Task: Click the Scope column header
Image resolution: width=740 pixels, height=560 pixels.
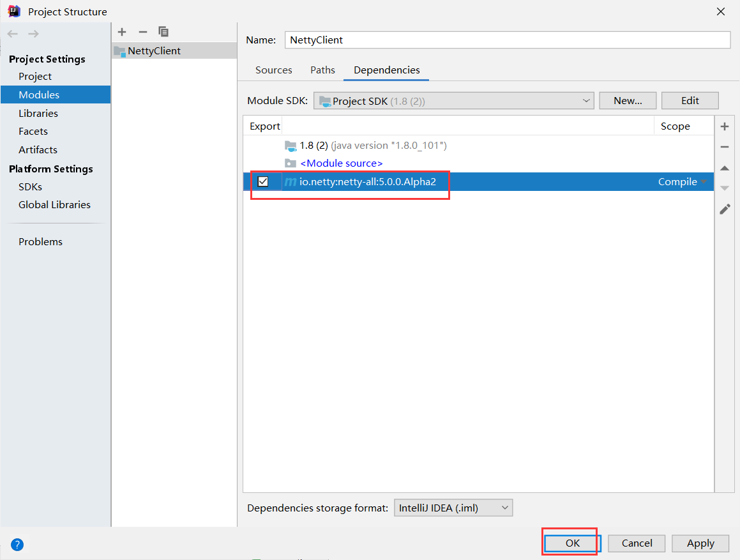Action: [x=676, y=126]
